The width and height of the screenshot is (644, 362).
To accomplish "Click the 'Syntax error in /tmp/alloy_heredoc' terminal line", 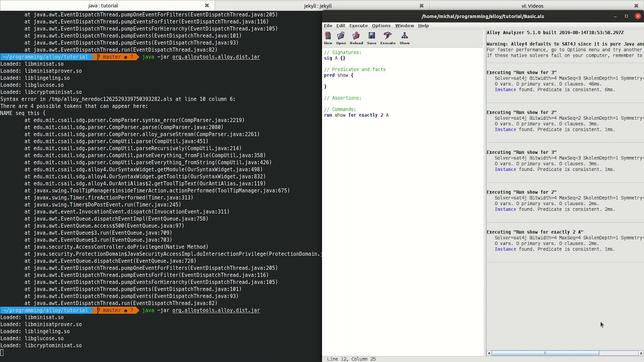I will pos(118,99).
